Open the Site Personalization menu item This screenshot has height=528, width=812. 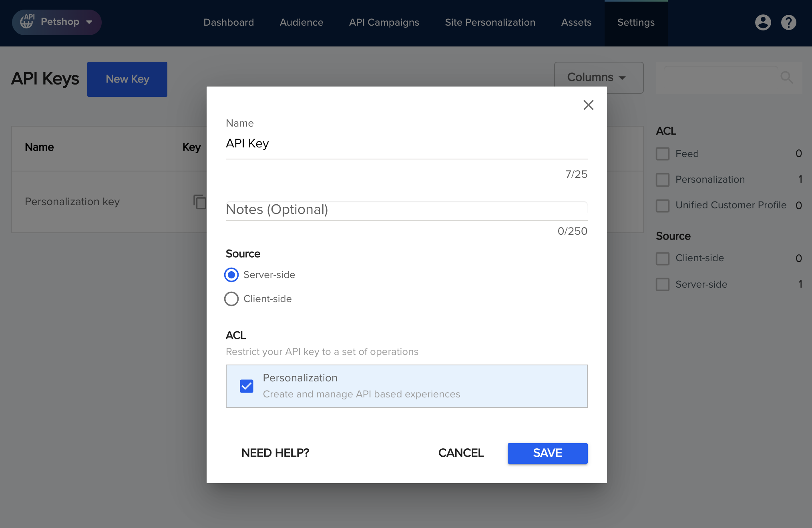(490, 22)
